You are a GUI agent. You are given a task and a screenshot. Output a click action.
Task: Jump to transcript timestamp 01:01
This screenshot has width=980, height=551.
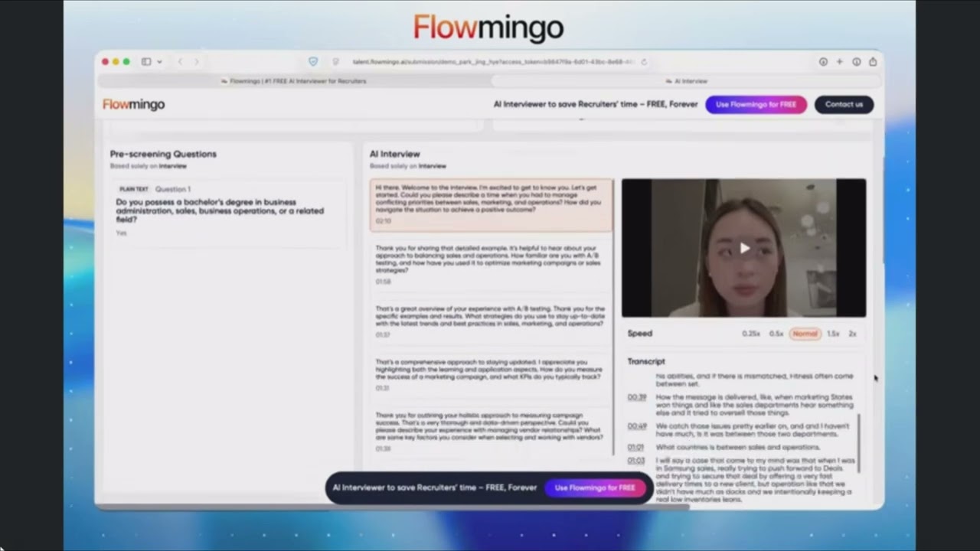coord(636,447)
